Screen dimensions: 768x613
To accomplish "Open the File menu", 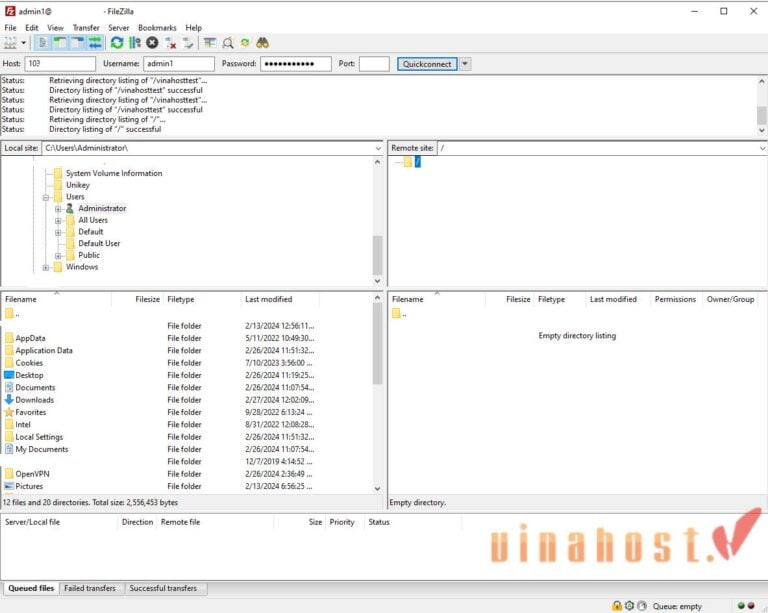I will (x=10, y=28).
